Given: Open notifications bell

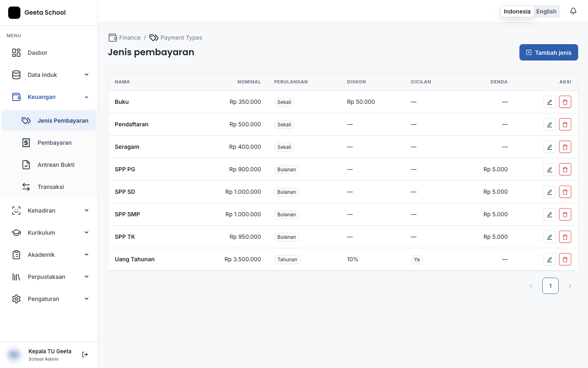Looking at the screenshot, I should pyautogui.click(x=573, y=11).
